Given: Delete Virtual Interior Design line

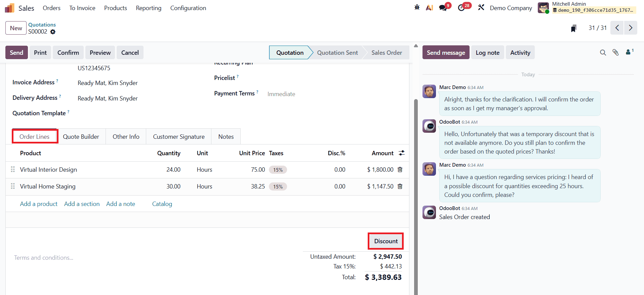Looking at the screenshot, I should (400, 170).
